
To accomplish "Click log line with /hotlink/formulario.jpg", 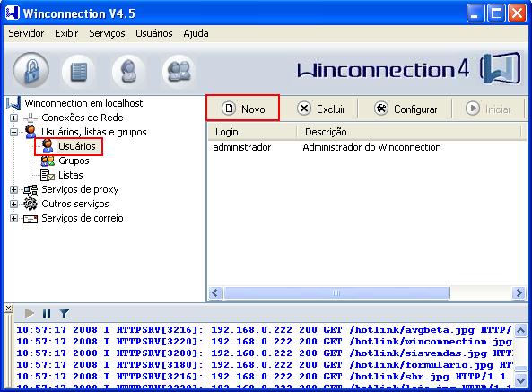I will [x=264, y=364].
